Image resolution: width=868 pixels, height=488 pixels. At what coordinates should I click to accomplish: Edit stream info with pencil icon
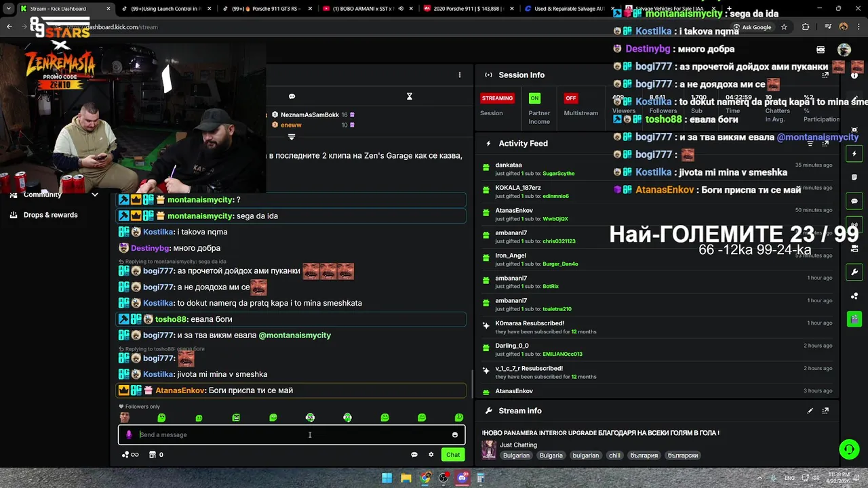pos(810,411)
